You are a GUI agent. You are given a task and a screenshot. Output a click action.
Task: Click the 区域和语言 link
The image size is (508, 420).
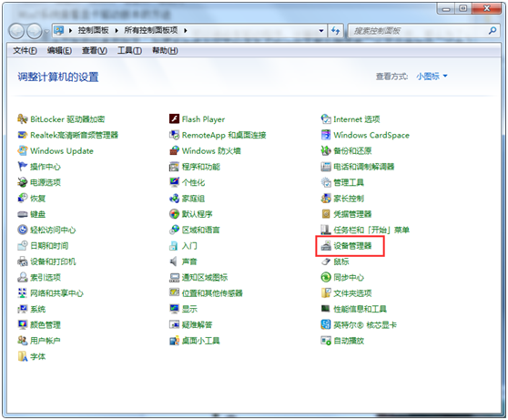200,230
